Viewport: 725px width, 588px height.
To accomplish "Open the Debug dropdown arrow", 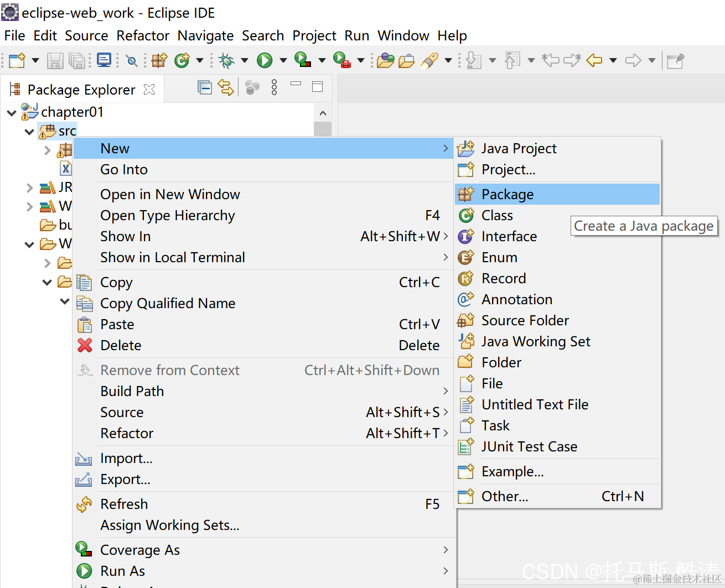I will [244, 60].
